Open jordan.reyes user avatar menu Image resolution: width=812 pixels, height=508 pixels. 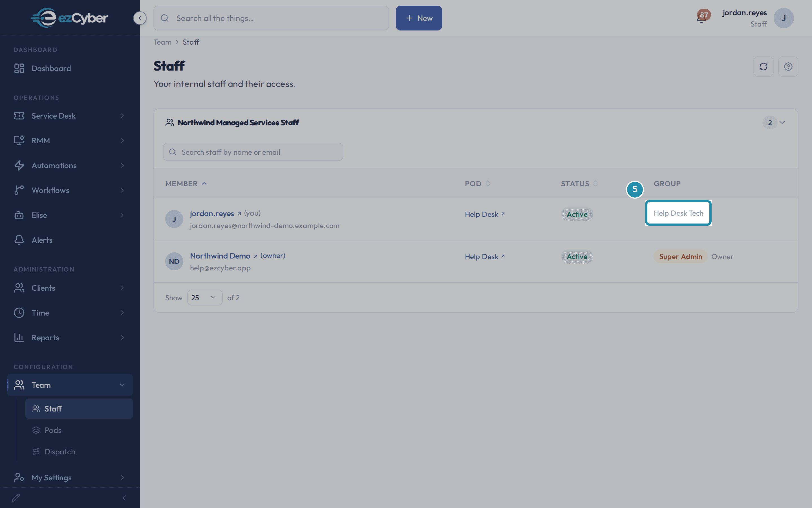tap(784, 18)
